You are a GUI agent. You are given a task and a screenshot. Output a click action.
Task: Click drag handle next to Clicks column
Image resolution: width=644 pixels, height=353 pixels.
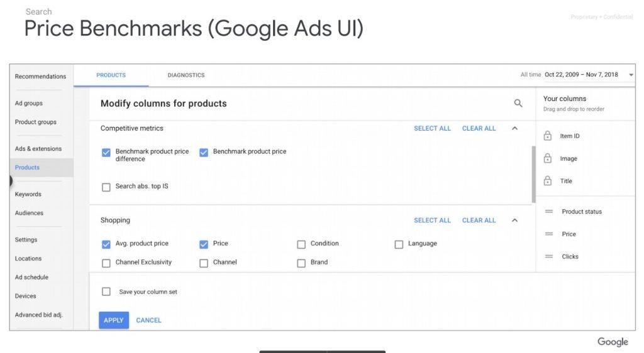coord(548,256)
